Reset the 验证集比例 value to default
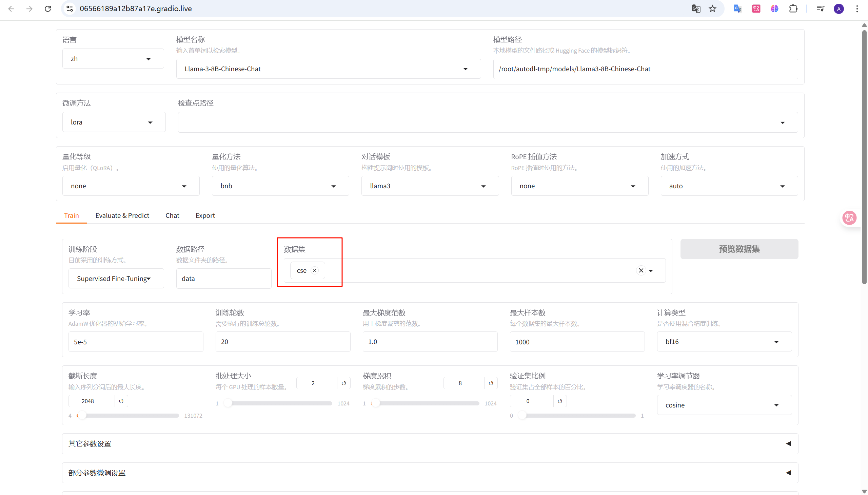The image size is (868, 495). click(560, 401)
